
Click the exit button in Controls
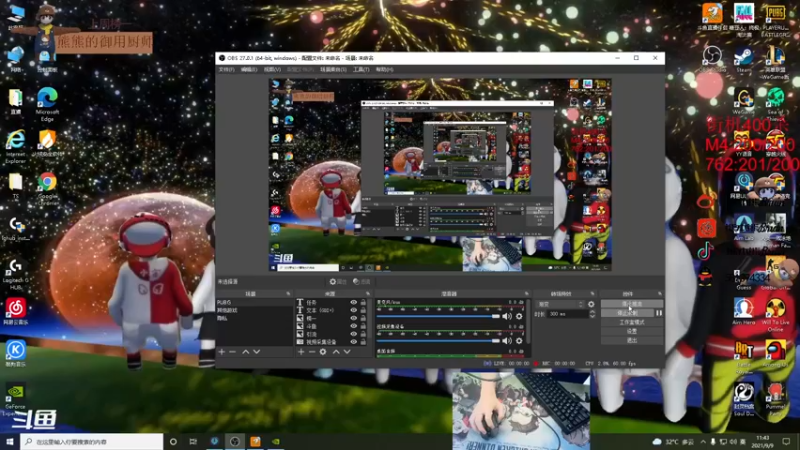pos(632,340)
